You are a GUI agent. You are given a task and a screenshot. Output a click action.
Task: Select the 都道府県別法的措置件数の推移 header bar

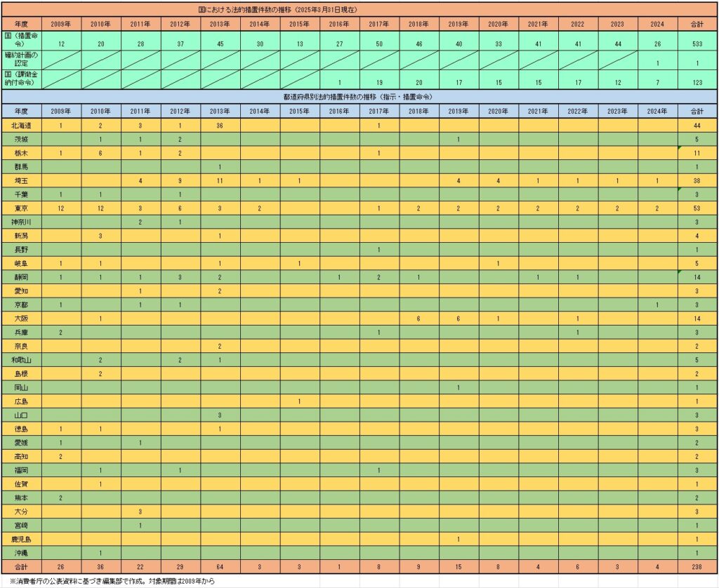click(x=359, y=95)
